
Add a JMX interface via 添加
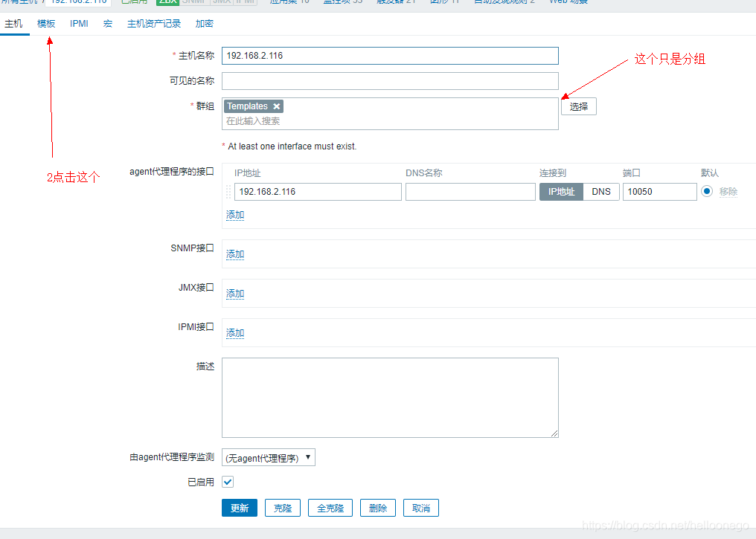235,294
